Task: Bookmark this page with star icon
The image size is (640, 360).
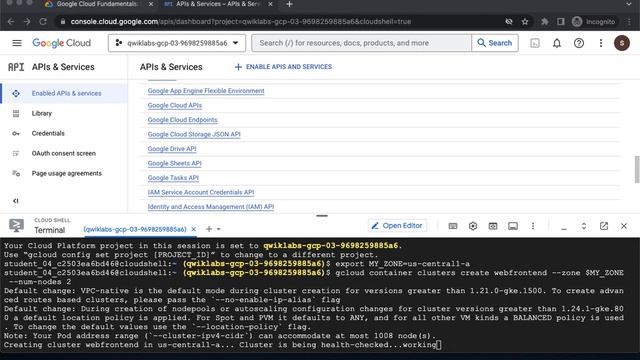Action: point(525,22)
